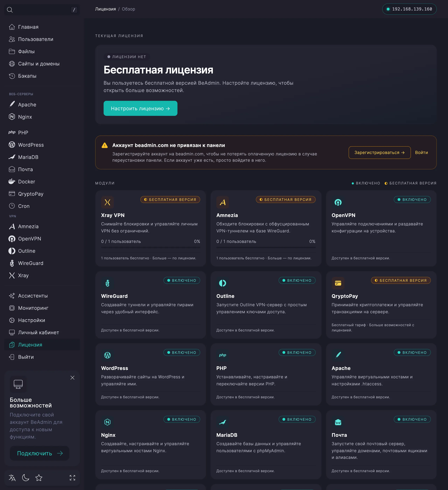Click the OpenVPN module card icon
Viewport: 448px width, 490px height.
click(x=338, y=202)
